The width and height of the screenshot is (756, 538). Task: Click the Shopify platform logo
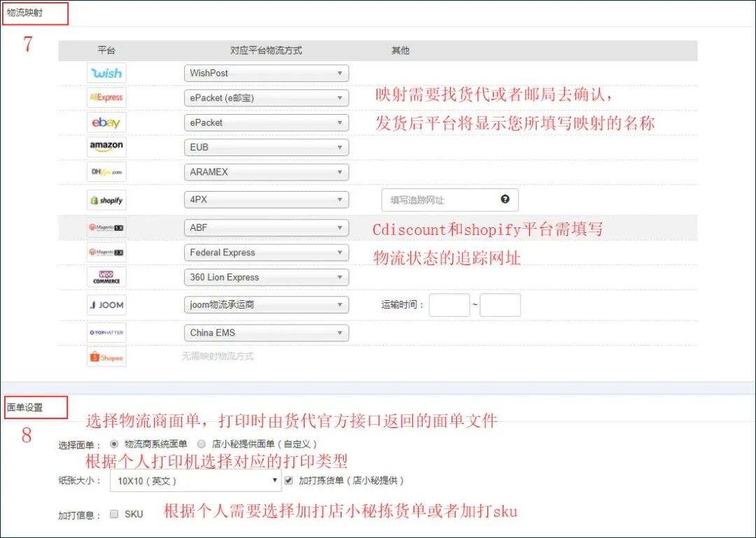106,199
